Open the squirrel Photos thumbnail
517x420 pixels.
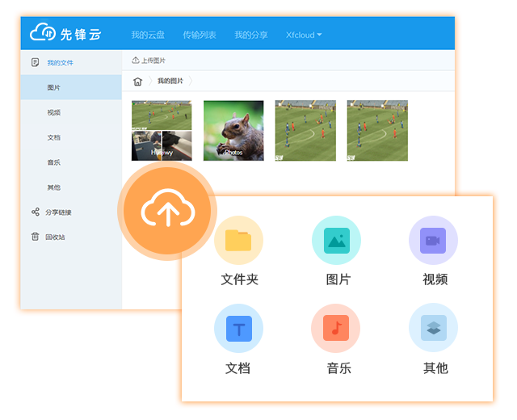pos(233,130)
